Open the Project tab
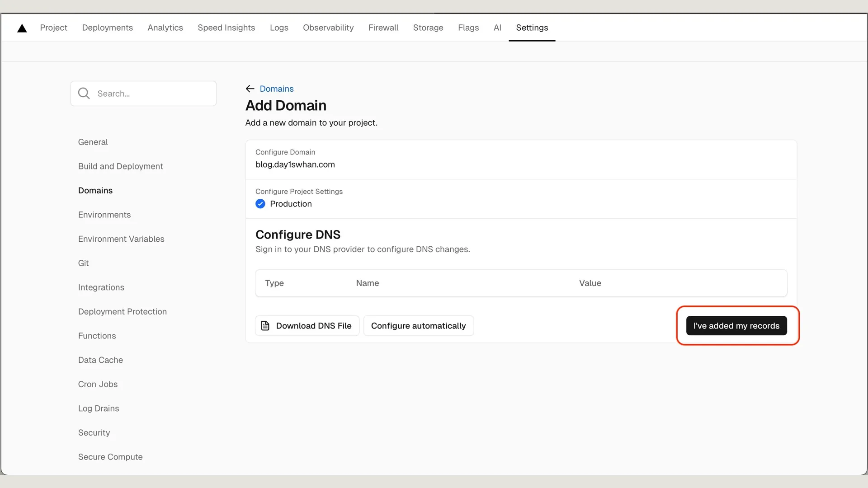This screenshot has width=868, height=488. [53, 28]
